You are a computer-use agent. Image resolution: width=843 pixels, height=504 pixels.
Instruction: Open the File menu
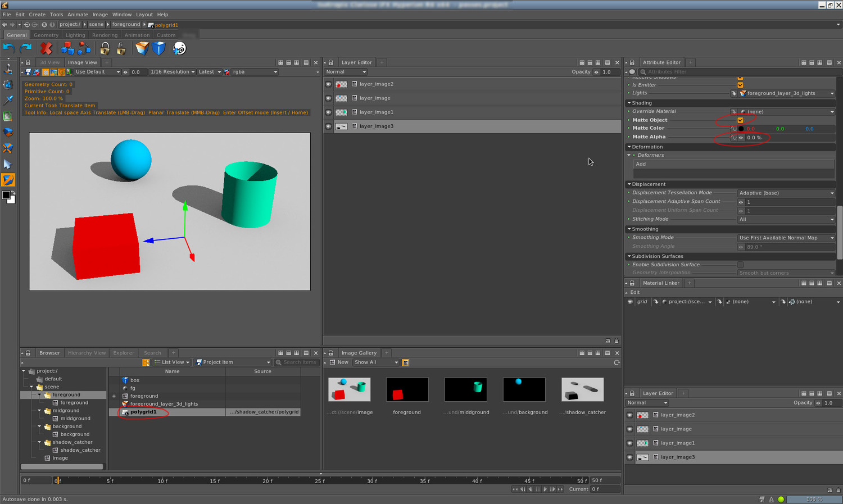pos(7,15)
